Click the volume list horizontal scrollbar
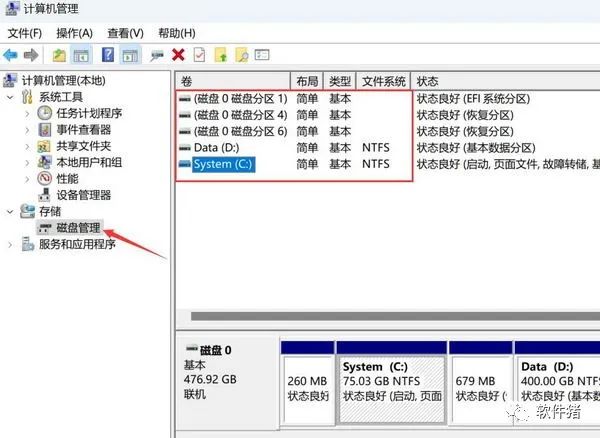 click(x=395, y=316)
